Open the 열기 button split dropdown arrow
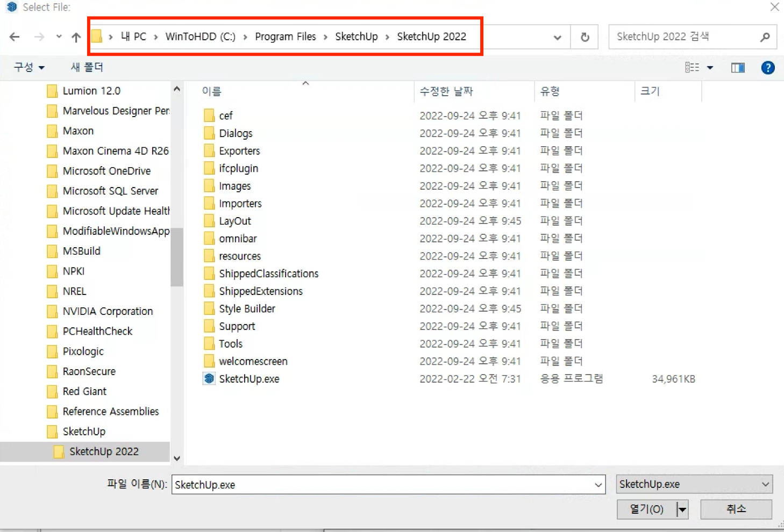 click(x=682, y=509)
